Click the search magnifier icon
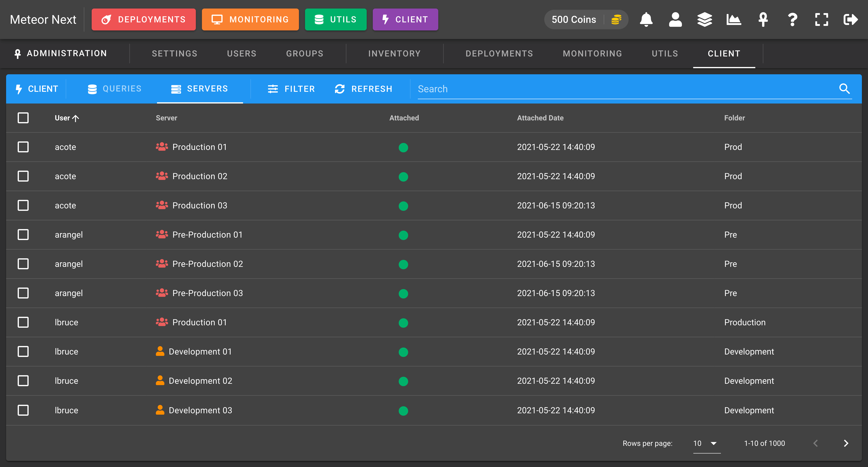The height and width of the screenshot is (467, 868). 844,89
